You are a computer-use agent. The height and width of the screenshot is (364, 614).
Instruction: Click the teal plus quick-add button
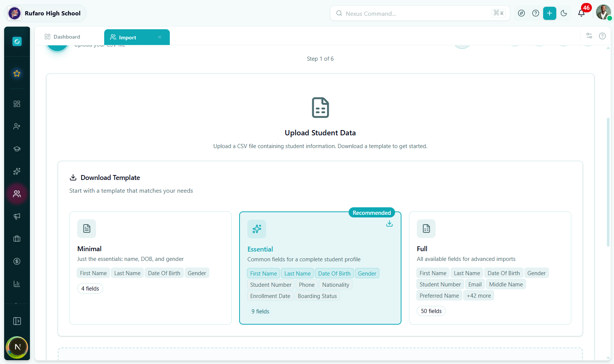(x=550, y=13)
